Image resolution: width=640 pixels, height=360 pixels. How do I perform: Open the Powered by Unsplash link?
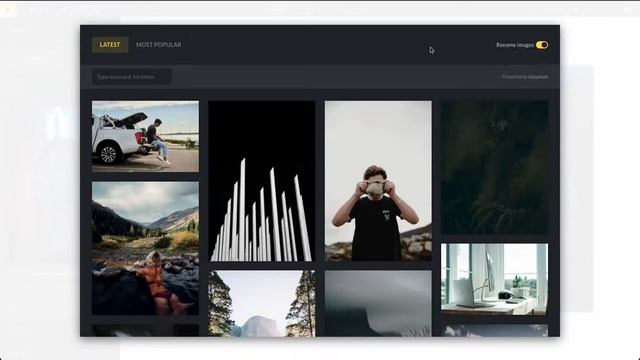click(525, 77)
